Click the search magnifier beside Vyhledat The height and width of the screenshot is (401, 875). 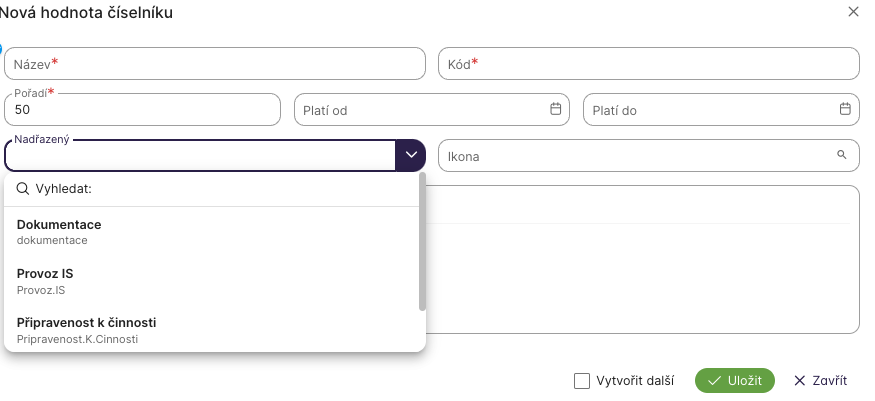point(23,188)
